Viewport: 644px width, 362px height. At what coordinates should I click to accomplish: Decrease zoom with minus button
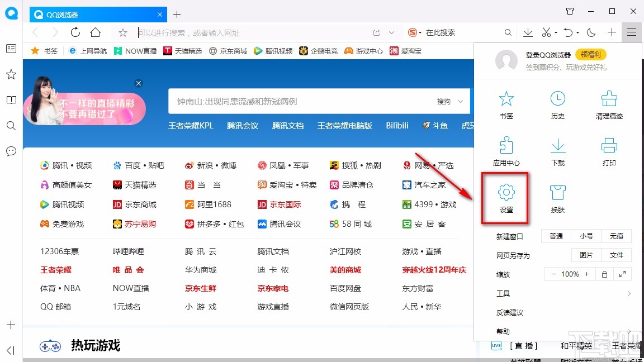[553, 274]
